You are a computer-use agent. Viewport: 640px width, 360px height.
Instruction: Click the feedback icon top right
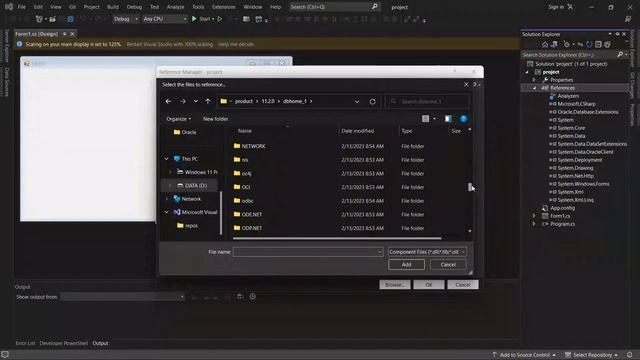click(x=628, y=19)
